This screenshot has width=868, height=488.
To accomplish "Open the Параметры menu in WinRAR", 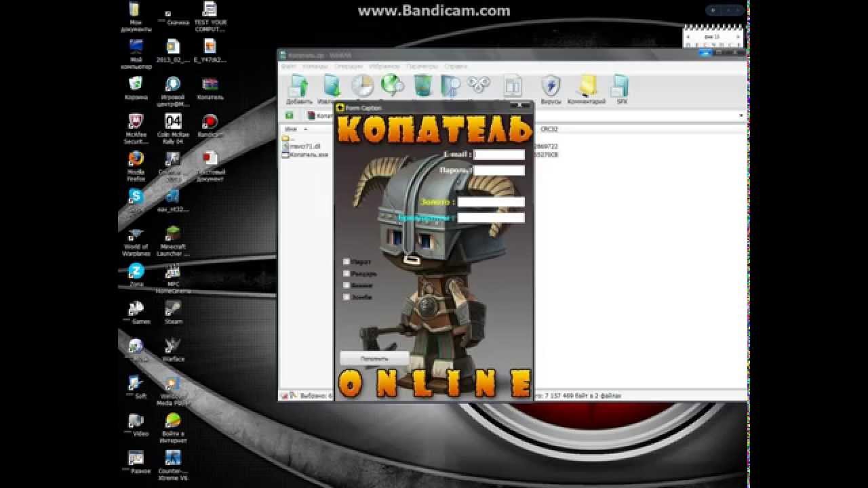I will click(x=422, y=66).
